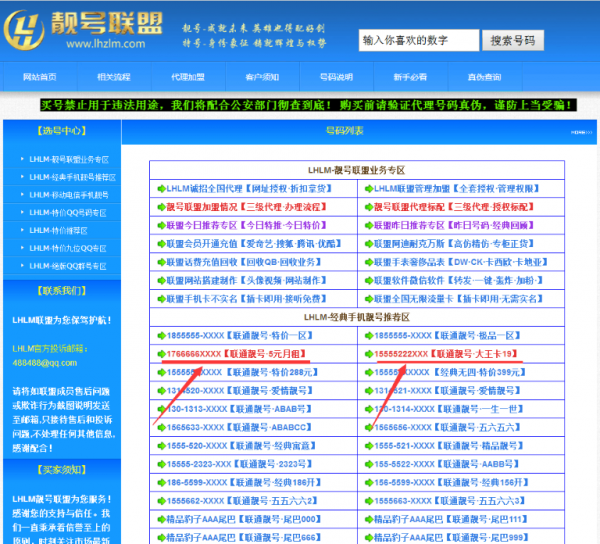Open the 号码说明 menu item
The width and height of the screenshot is (600, 544).
click(336, 77)
